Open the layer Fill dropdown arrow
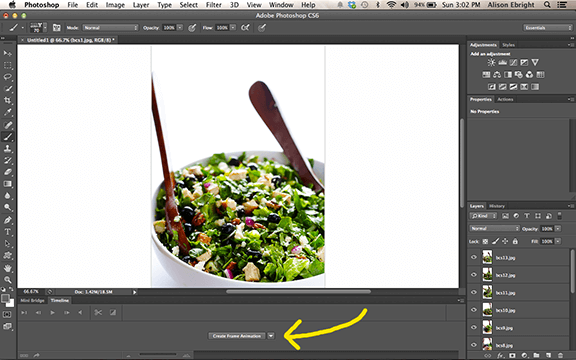Screen dimensions: 576x360 (558, 241)
